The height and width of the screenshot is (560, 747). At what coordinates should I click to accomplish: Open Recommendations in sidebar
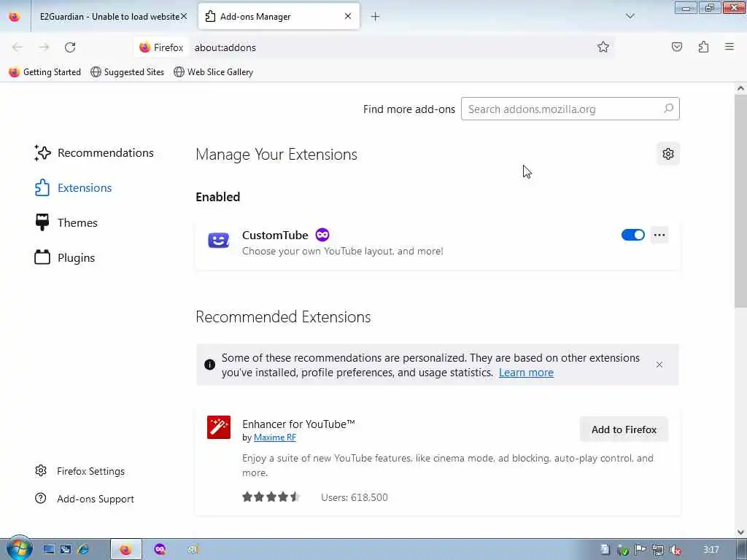[x=94, y=153]
